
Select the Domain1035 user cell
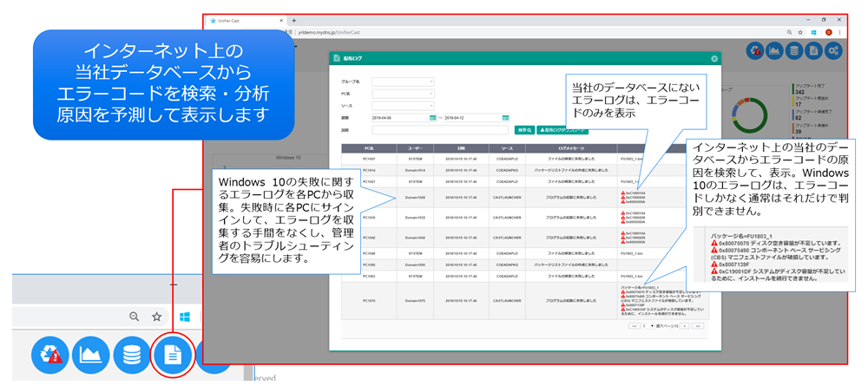(x=415, y=218)
